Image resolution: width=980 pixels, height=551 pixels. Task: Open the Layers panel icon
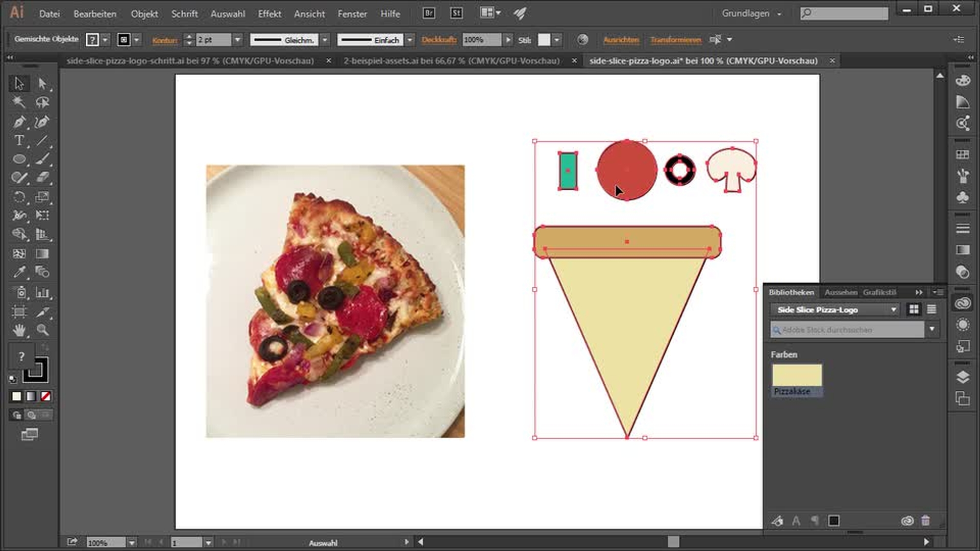tap(963, 377)
